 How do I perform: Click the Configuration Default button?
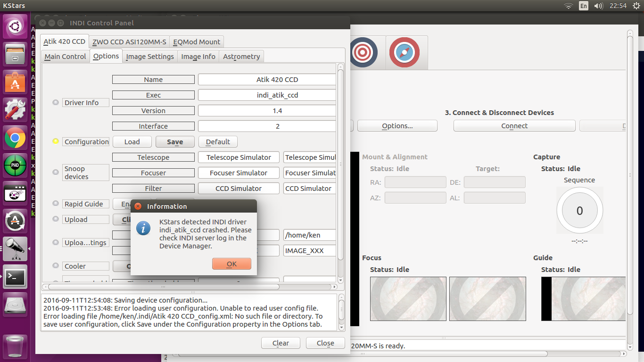pos(218,142)
